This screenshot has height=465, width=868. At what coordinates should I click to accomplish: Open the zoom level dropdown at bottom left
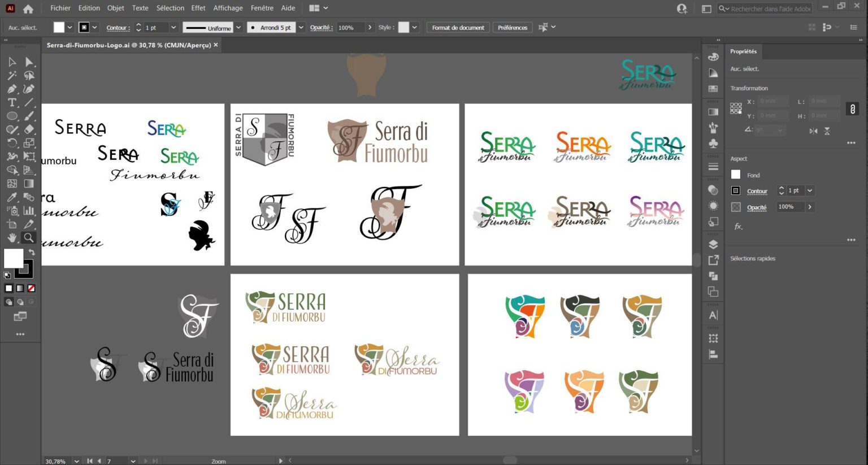(x=76, y=461)
